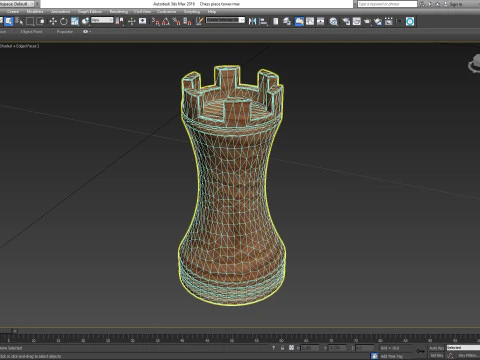This screenshot has height=360, width=480.
Task: Click the Use Pivot Point Center icon
Action: [x=119, y=21]
